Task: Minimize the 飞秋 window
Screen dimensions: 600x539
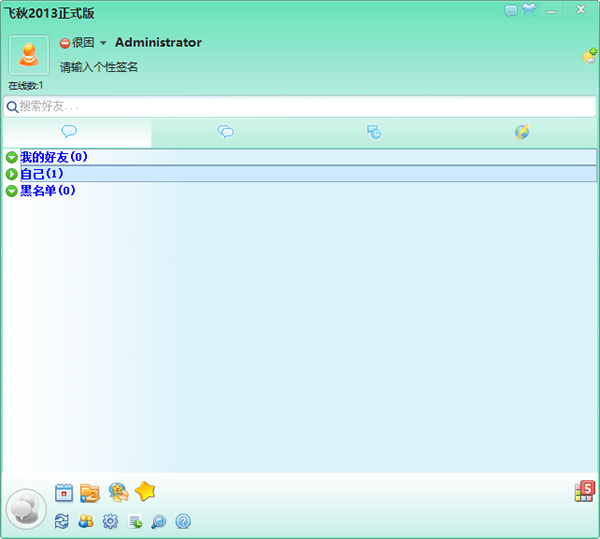Action: pyautogui.click(x=551, y=11)
